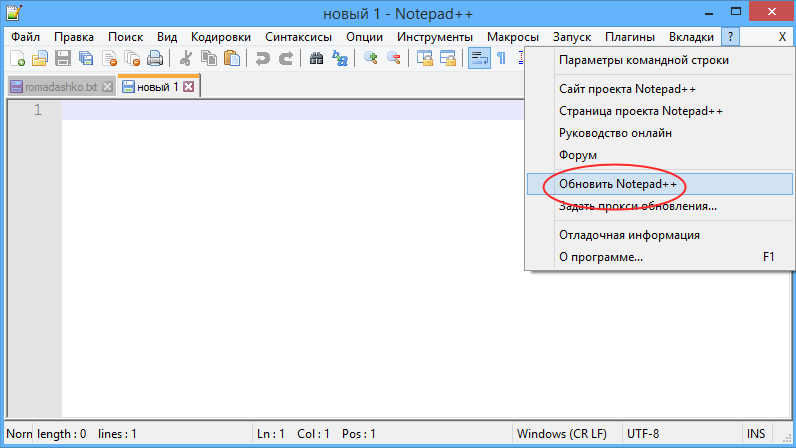Open the Опции menu
This screenshot has width=796, height=448.
[x=364, y=37]
